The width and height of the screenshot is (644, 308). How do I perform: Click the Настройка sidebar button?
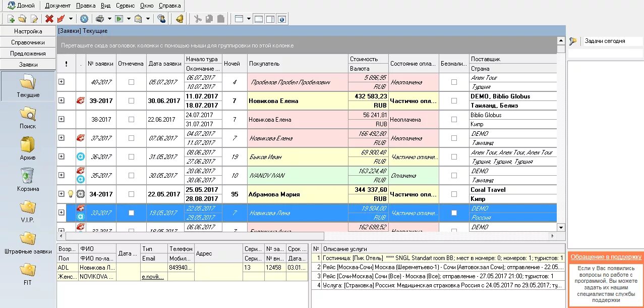pyautogui.click(x=28, y=31)
